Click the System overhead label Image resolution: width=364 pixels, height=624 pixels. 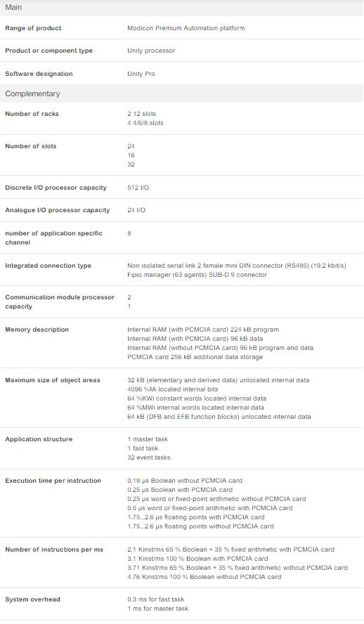pyautogui.click(x=32, y=599)
